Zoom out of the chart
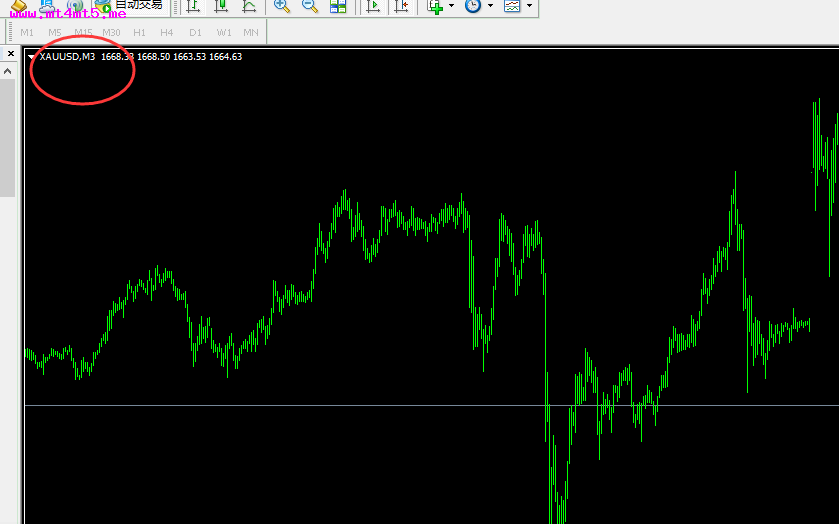This screenshot has height=524, width=839. click(x=310, y=6)
